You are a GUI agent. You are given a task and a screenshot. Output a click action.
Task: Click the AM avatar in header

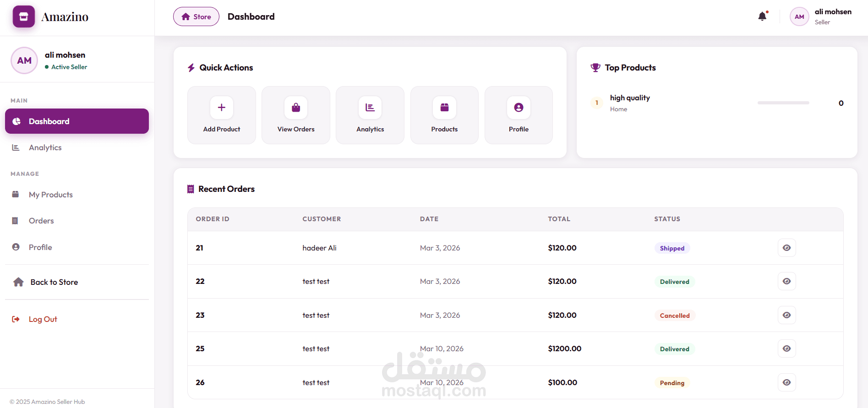tap(799, 17)
